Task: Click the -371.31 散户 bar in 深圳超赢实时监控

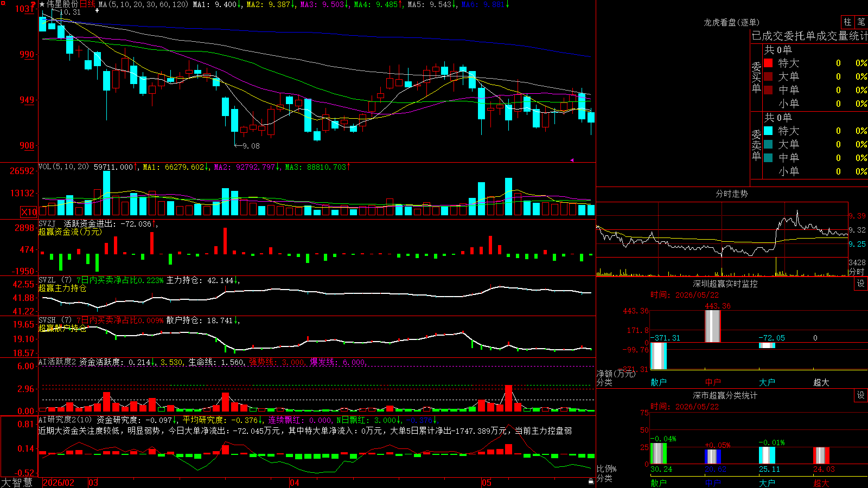Action: pos(659,356)
